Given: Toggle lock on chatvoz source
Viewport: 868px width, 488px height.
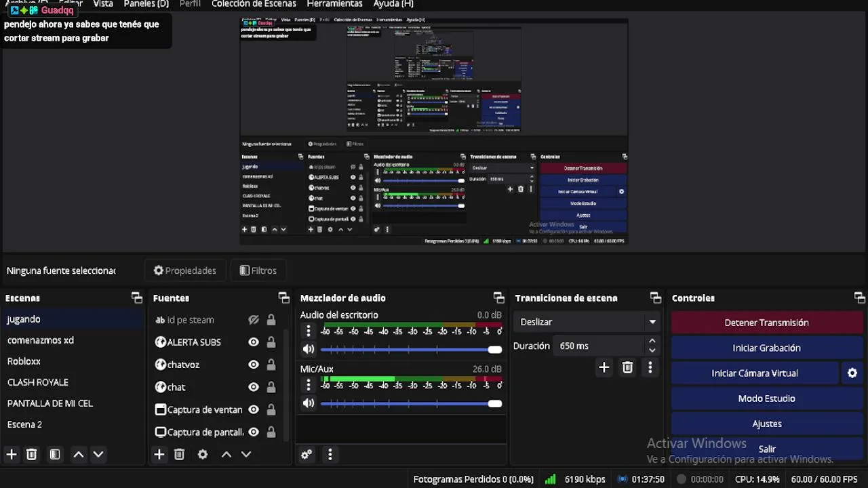Looking at the screenshot, I should pyautogui.click(x=271, y=365).
